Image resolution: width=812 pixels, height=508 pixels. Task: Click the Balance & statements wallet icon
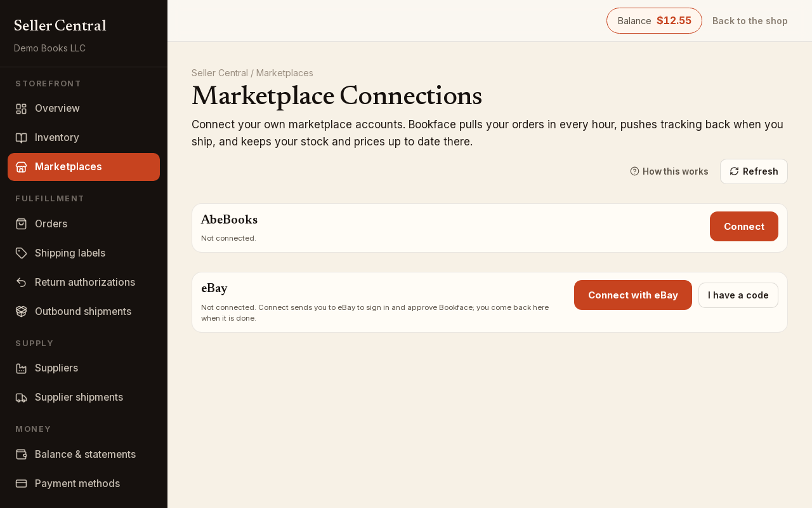click(x=21, y=455)
